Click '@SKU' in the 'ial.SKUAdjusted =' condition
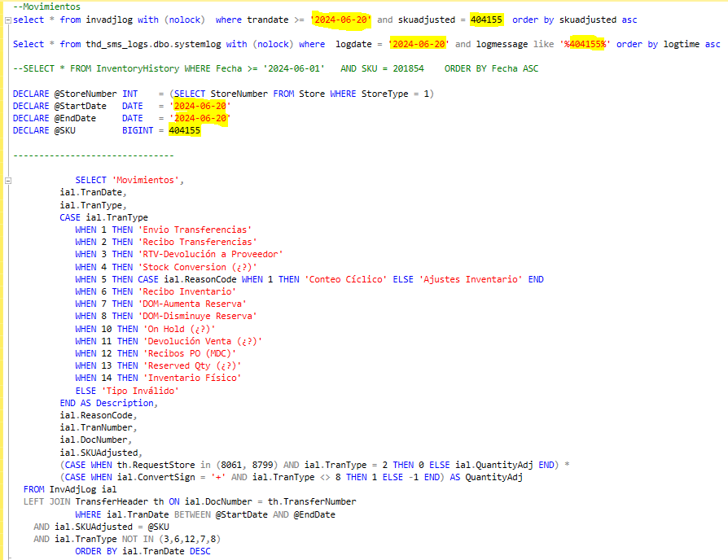 (158, 527)
